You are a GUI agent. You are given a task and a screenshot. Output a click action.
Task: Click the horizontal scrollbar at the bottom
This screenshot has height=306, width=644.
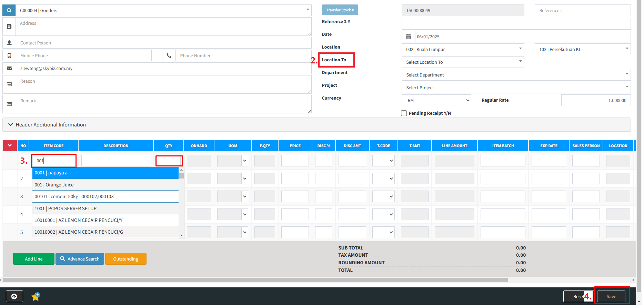255,280
